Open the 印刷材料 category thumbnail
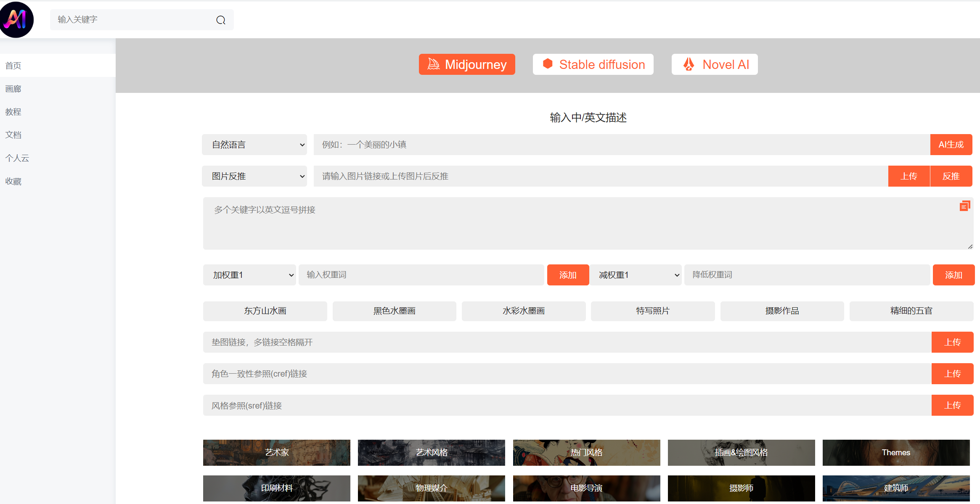980x504 pixels. [x=277, y=488]
